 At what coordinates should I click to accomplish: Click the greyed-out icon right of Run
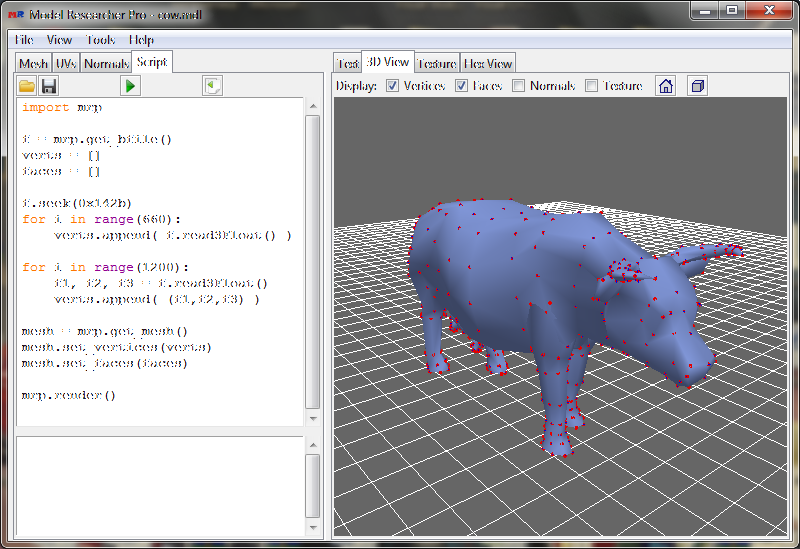[x=212, y=86]
